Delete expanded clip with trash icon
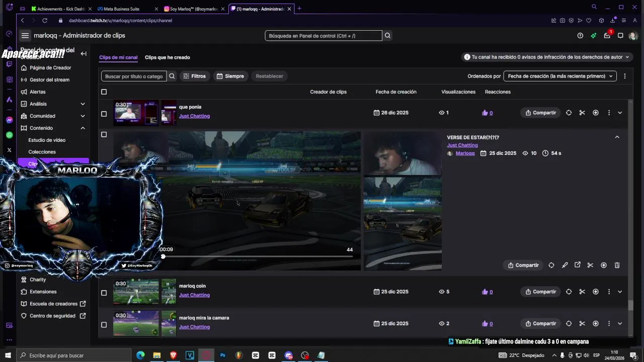 click(617, 265)
